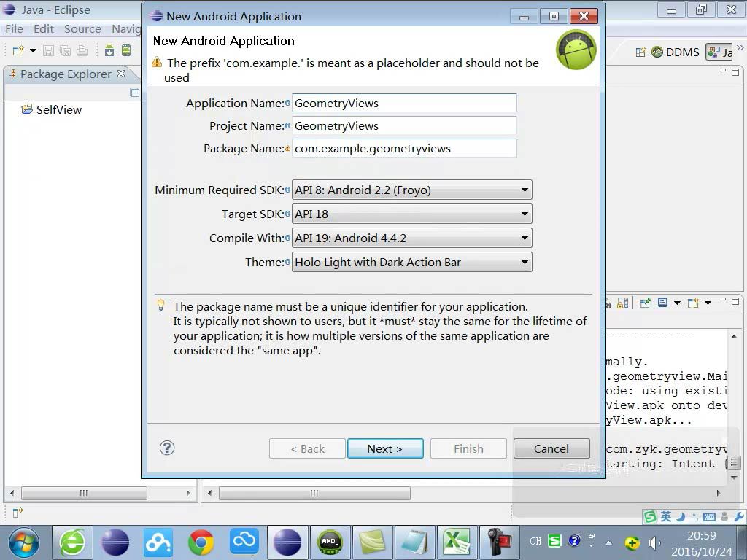
Task: Minimize the console view panel
Action: pyautogui.click(x=723, y=300)
